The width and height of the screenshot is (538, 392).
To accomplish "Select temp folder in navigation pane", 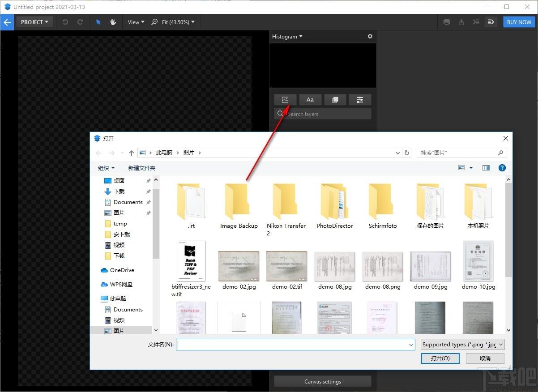I will 120,224.
